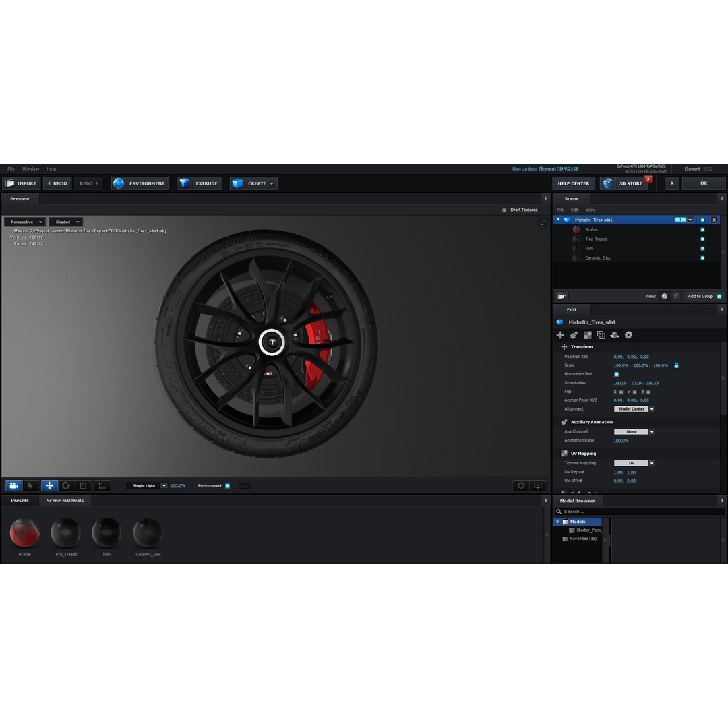Toggle visibility of Tire_Treads material

[702, 239]
